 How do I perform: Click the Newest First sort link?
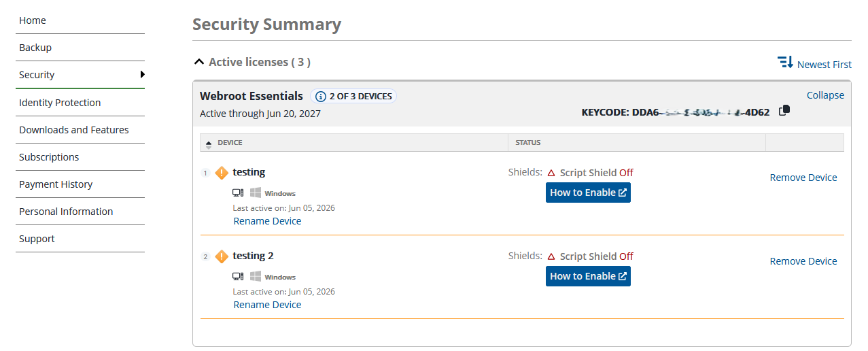(x=824, y=65)
